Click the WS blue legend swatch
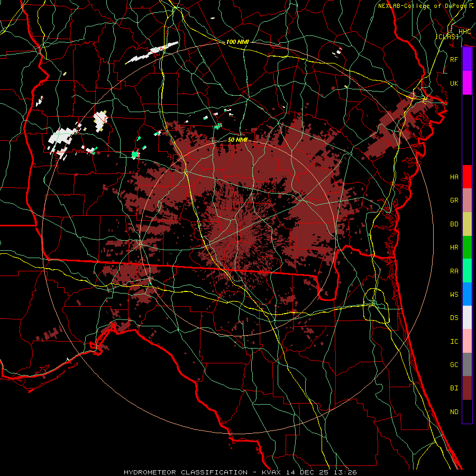This screenshot has width=476, height=476. pos(467,294)
